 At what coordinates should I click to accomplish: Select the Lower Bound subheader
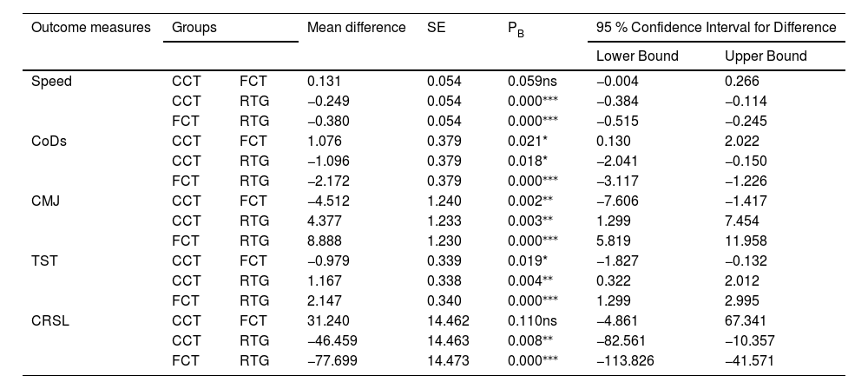[637, 56]
